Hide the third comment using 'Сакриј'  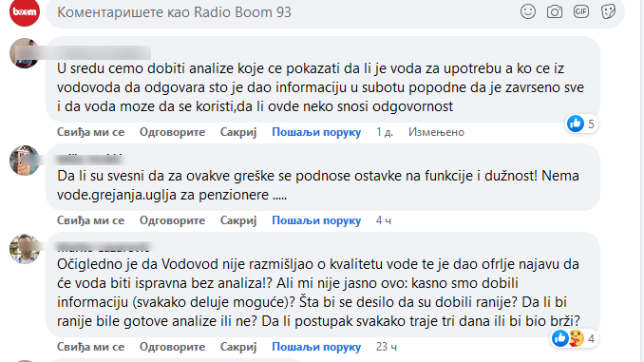[x=238, y=347]
